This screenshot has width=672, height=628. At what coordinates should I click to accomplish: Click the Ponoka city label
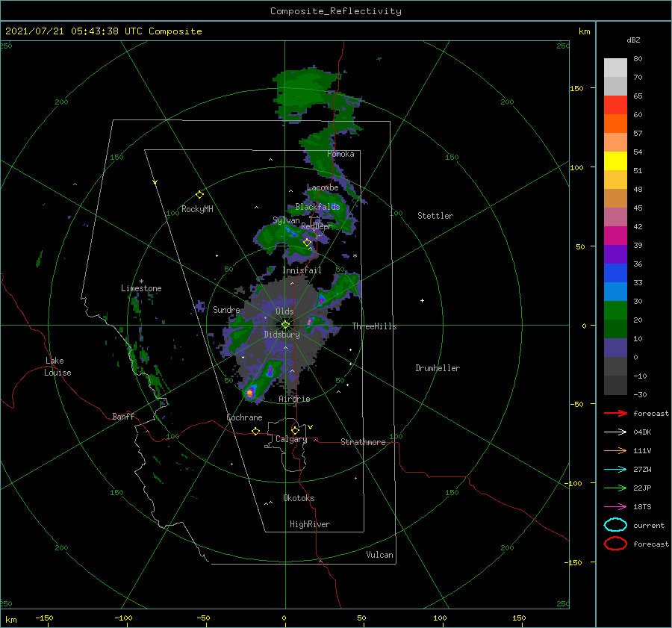click(x=340, y=154)
